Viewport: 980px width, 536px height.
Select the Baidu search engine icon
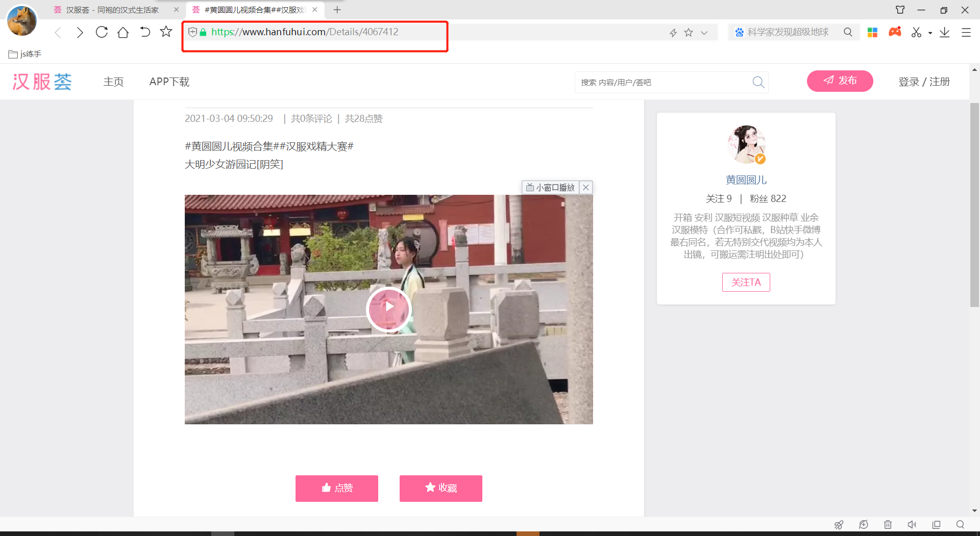click(x=739, y=32)
